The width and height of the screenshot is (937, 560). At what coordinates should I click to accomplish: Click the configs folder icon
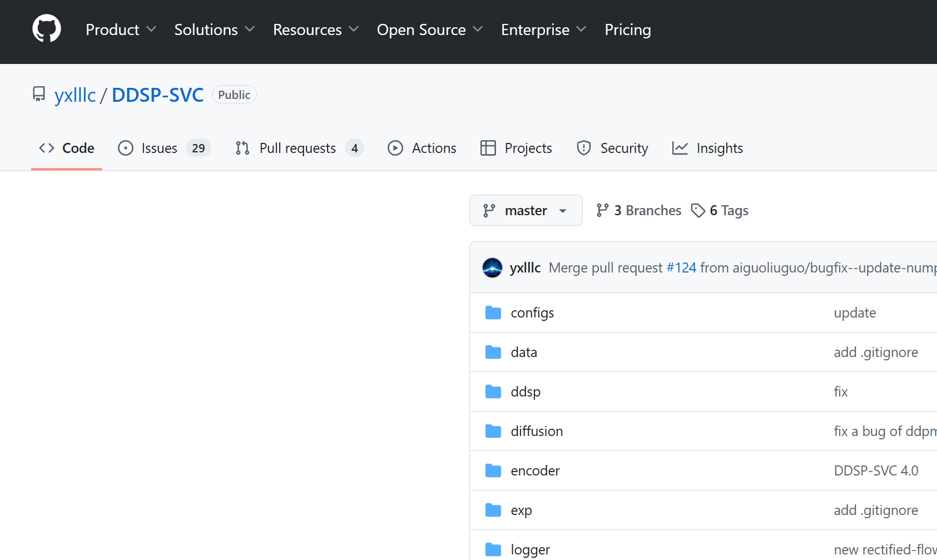coord(493,313)
